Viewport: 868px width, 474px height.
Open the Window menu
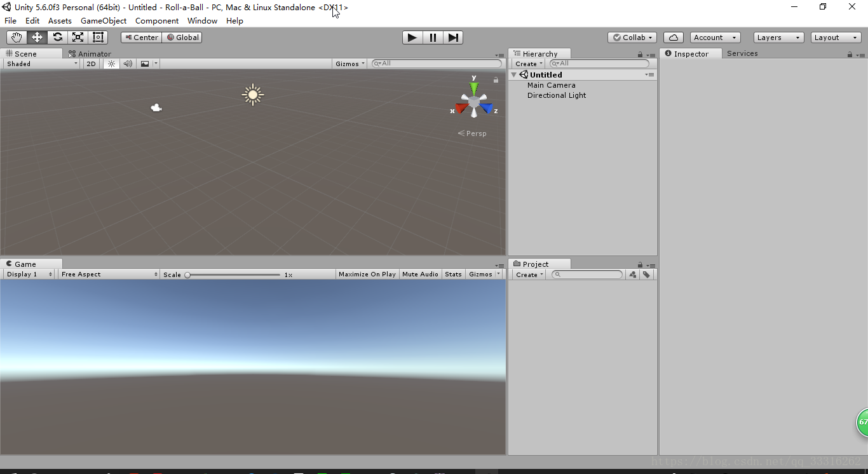pos(202,21)
